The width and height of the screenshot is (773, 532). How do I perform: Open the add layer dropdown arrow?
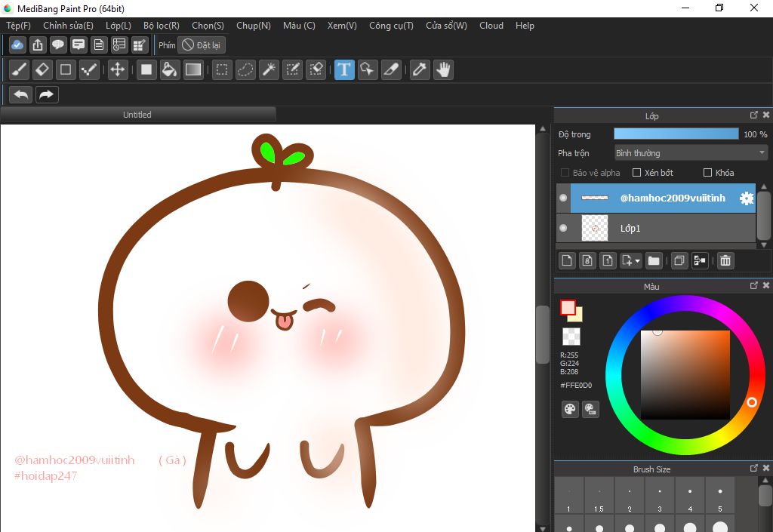pos(637,260)
